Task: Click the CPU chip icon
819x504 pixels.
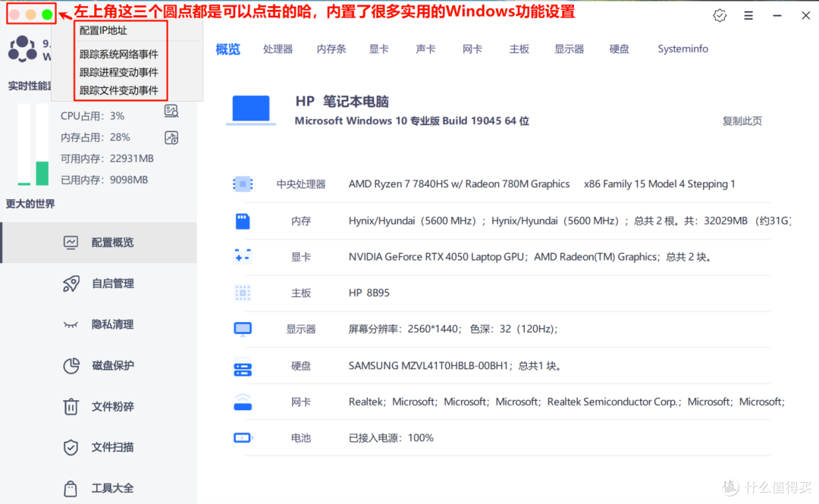Action: (x=243, y=184)
